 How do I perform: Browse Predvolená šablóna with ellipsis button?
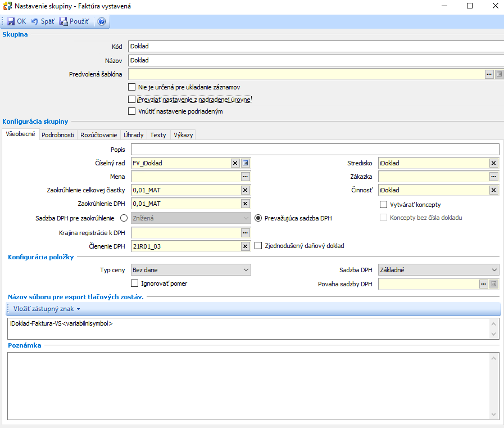tap(489, 74)
